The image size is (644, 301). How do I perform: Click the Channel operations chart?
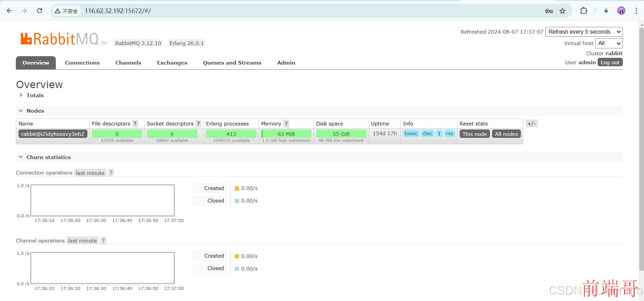coord(103,268)
